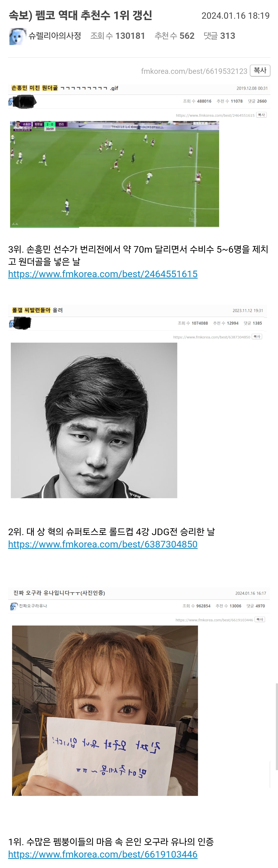Click the 추천수 562 recommend count
This screenshot has height=868, width=278.
[174, 36]
